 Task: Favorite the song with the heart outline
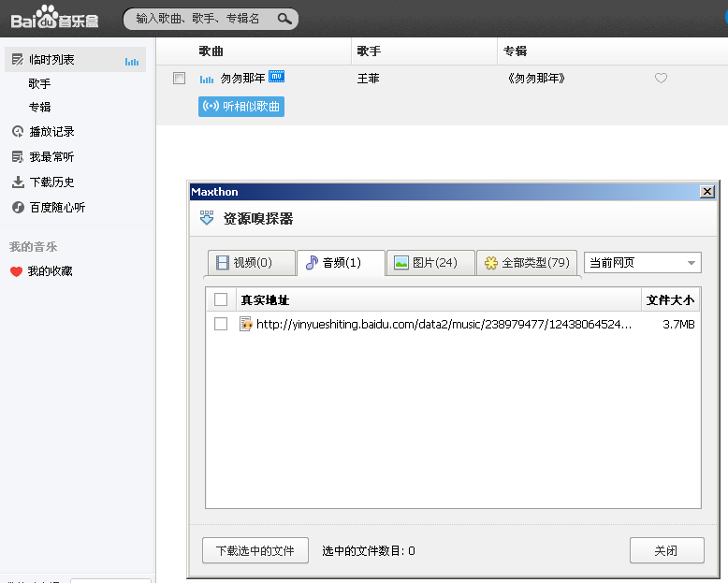(662, 78)
